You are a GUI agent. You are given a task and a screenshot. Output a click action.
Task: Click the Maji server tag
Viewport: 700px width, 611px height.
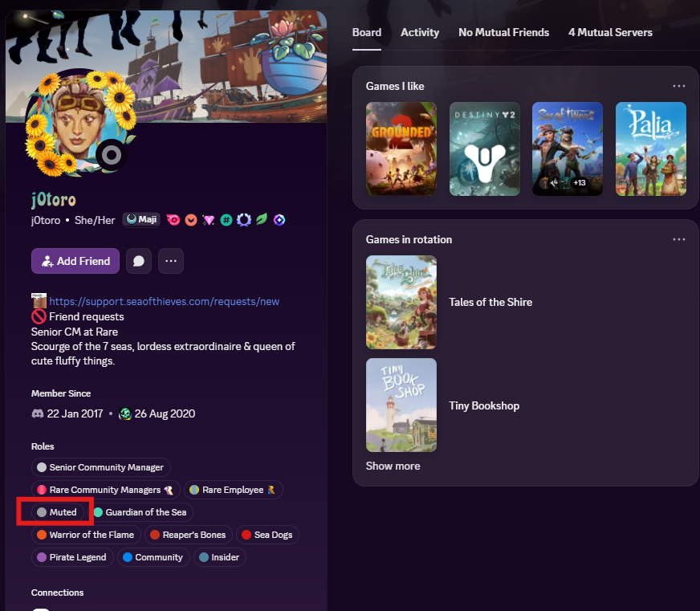[141, 219]
